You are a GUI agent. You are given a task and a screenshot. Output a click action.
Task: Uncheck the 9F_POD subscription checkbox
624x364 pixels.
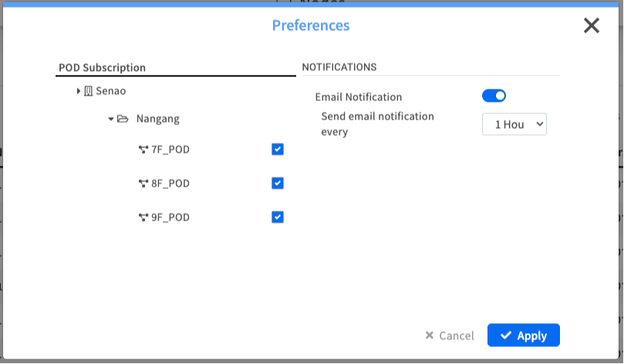278,217
